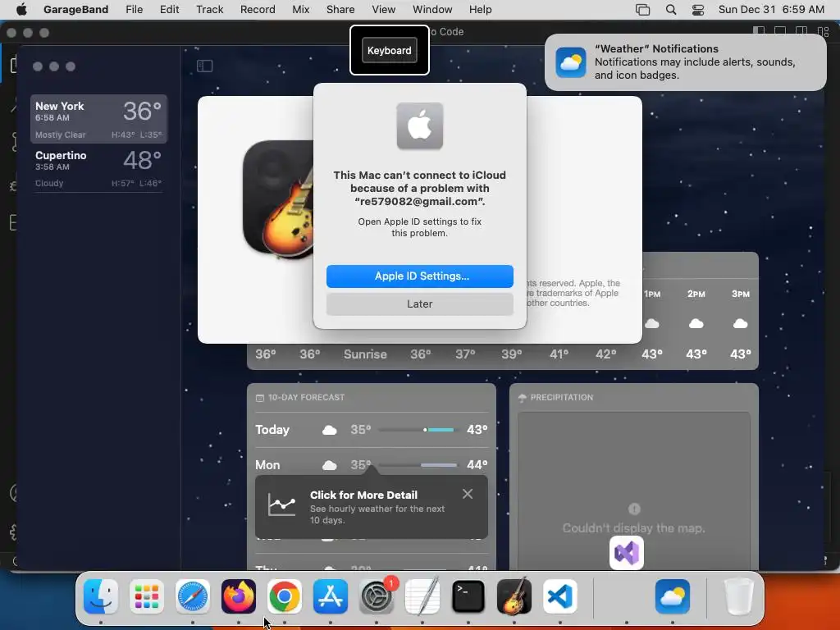Open Apple ID Settings from the dialog
Viewport: 840px width, 630px height.
pyautogui.click(x=419, y=276)
